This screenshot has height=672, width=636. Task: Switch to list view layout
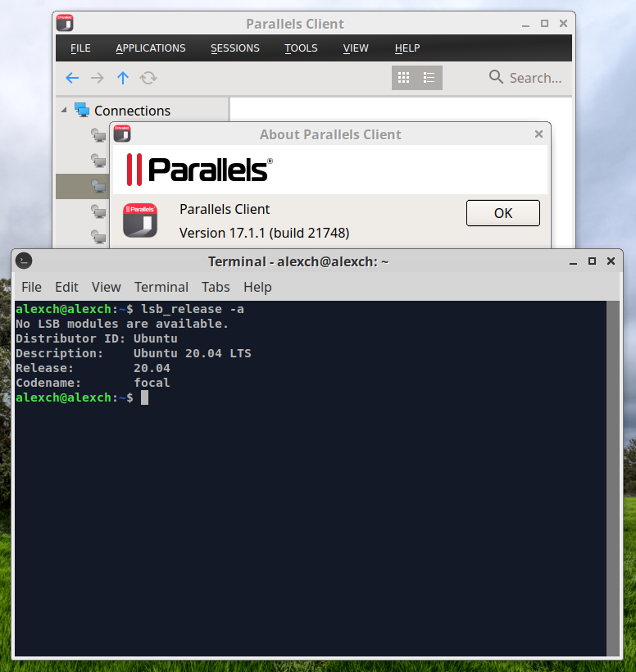click(x=429, y=78)
